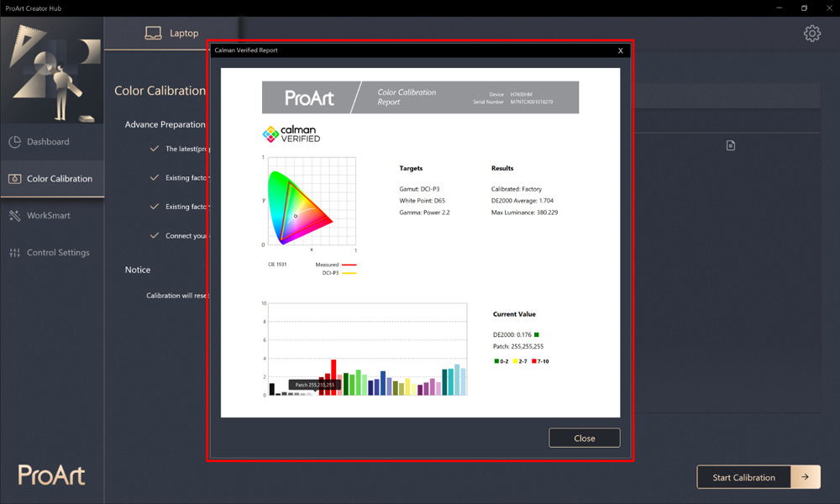Image resolution: width=840 pixels, height=504 pixels.
Task: Click the 'Notice' heading
Action: (x=138, y=270)
